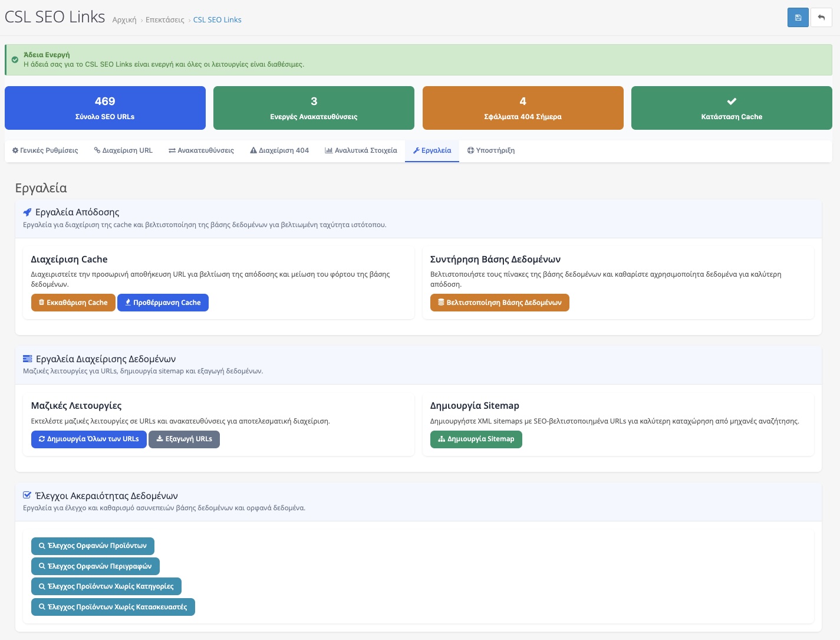Run Έλεγχος Ορφανών Προϊόντων check
The height and width of the screenshot is (640, 840).
(x=93, y=546)
